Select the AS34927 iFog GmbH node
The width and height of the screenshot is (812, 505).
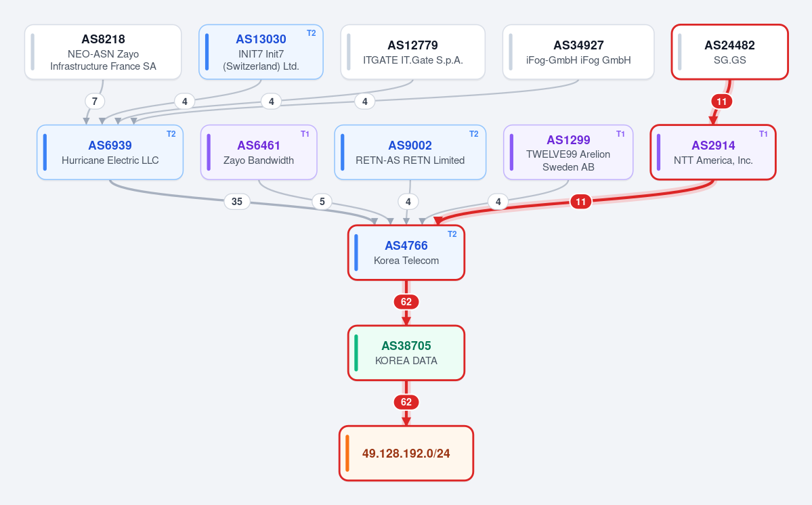[578, 51]
